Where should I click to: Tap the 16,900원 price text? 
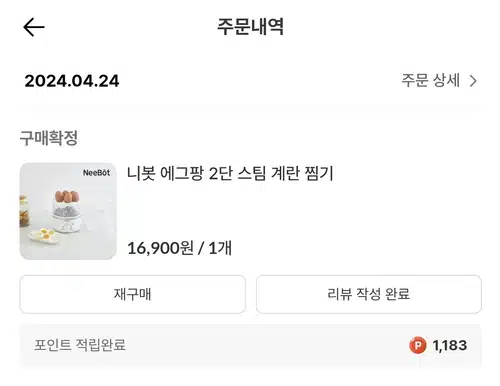(160, 248)
